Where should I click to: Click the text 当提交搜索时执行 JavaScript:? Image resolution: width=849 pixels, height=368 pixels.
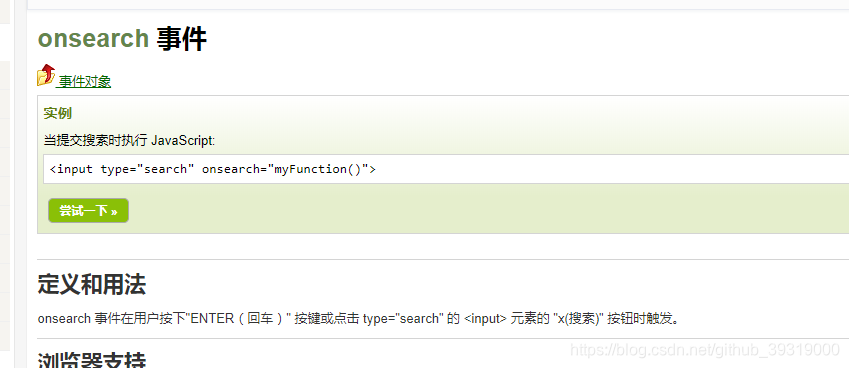129,141
